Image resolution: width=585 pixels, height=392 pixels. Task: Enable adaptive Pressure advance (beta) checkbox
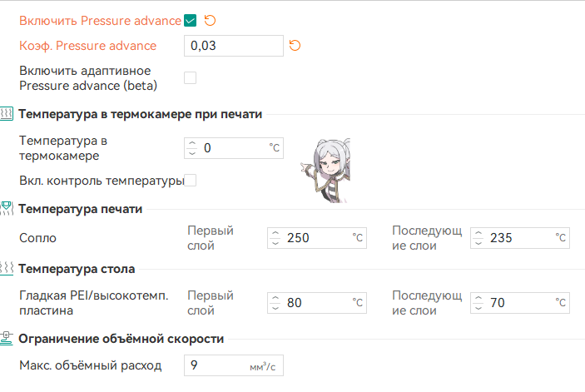point(190,78)
